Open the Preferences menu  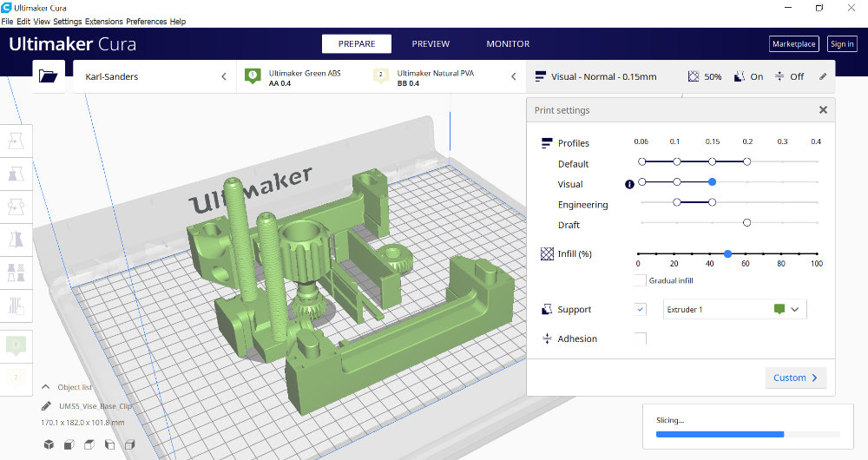click(x=146, y=22)
